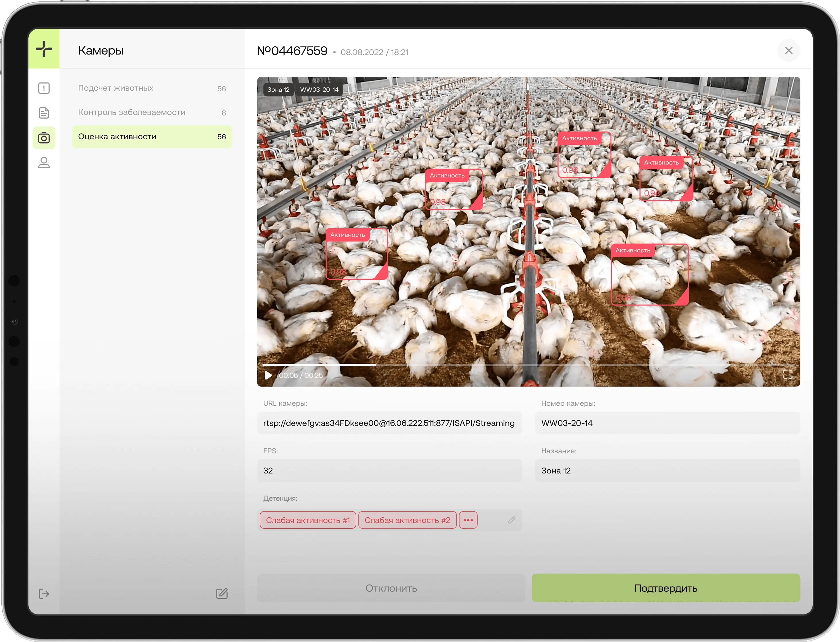Play the camera video
The width and height of the screenshot is (840, 642).
(x=268, y=375)
